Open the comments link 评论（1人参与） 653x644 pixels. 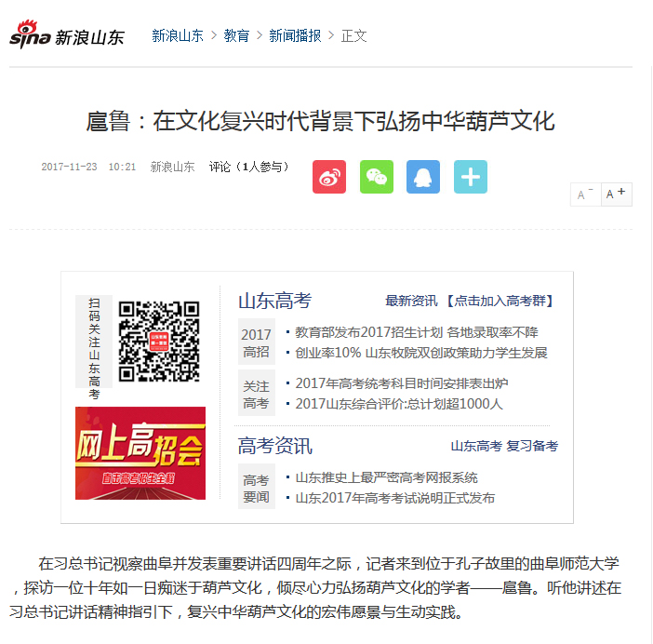point(248,167)
